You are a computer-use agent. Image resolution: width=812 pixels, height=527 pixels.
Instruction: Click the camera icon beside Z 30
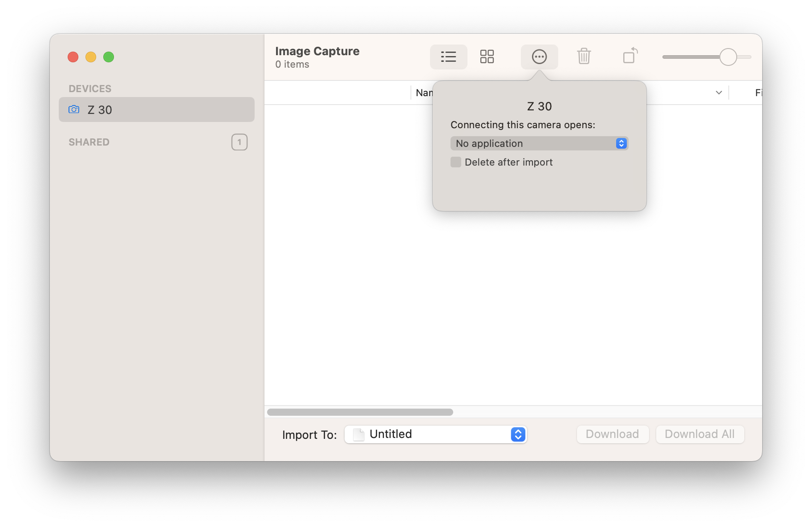pos(74,109)
